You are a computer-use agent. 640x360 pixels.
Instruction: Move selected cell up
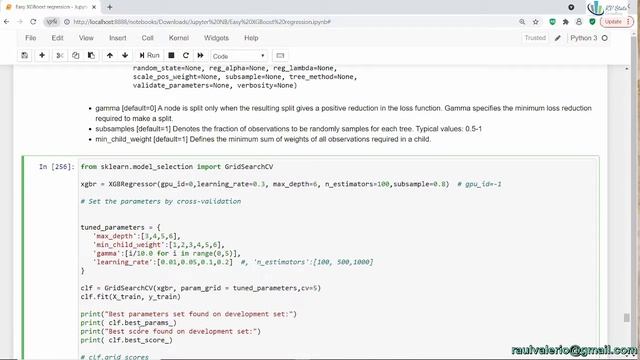coord(110,56)
